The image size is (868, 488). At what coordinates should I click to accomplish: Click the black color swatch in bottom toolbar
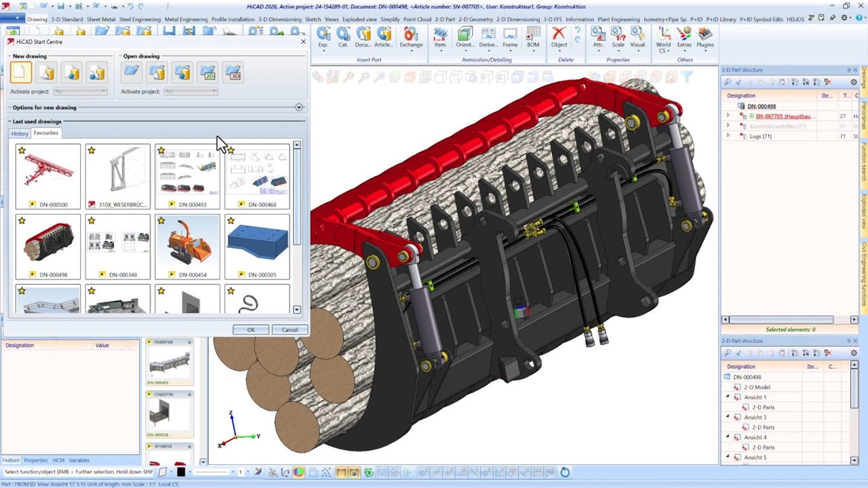181,472
